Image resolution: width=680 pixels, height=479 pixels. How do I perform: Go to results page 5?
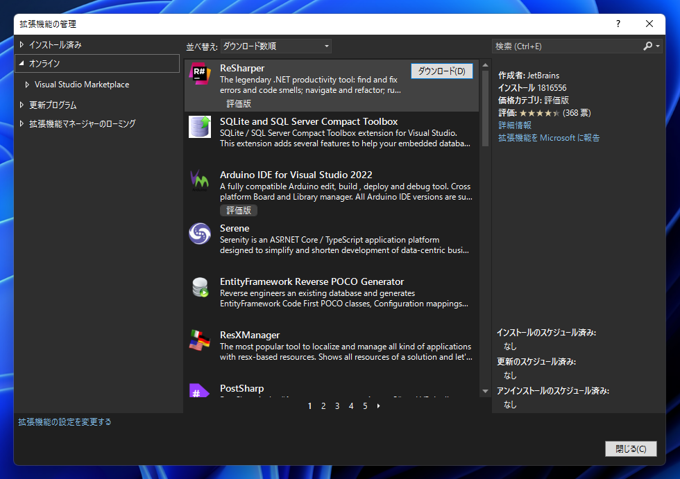point(365,406)
